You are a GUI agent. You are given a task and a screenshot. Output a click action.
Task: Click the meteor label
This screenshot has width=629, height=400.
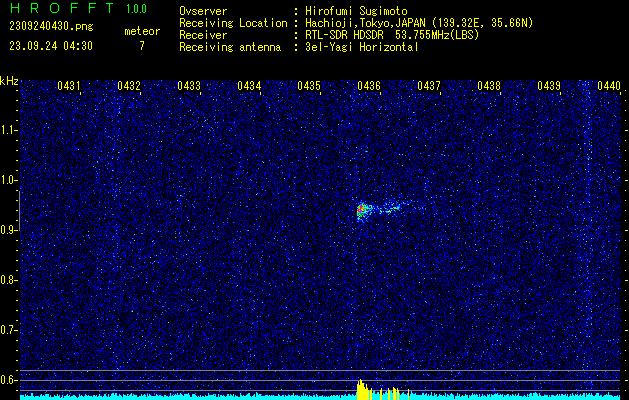tap(141, 31)
